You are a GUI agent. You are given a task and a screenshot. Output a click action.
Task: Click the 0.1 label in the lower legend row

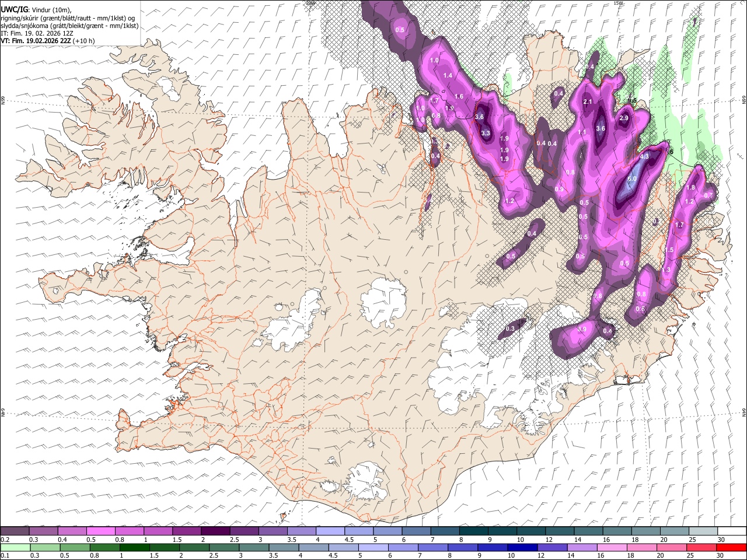(5, 556)
